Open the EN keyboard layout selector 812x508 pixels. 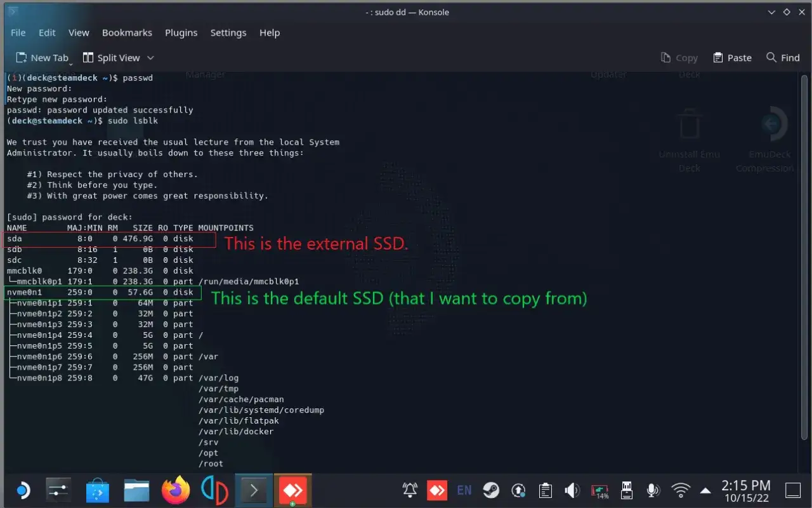(464, 490)
